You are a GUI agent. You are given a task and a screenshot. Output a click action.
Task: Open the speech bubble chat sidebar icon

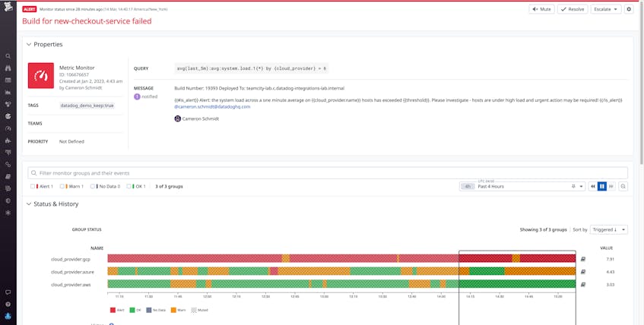tap(8, 292)
